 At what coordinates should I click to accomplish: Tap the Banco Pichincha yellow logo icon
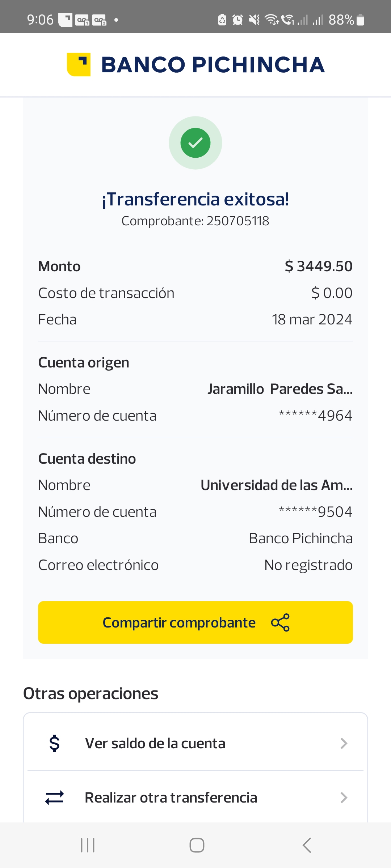click(79, 65)
